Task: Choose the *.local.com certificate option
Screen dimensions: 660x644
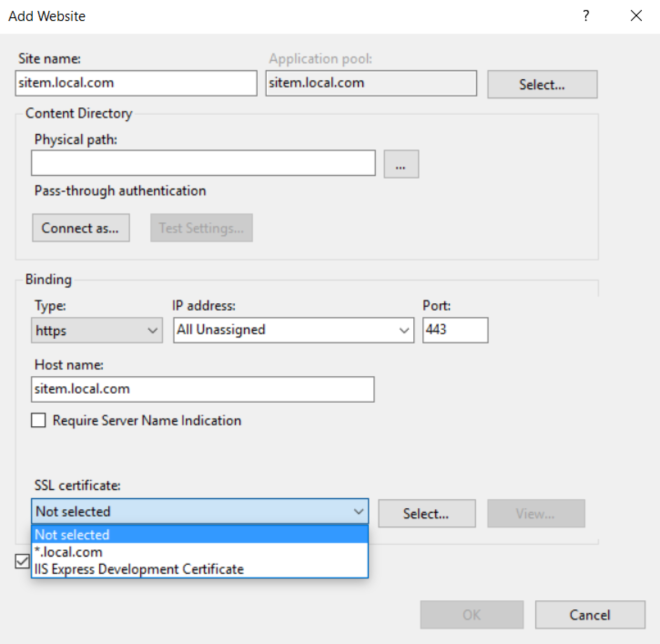Action: pyautogui.click(x=69, y=552)
